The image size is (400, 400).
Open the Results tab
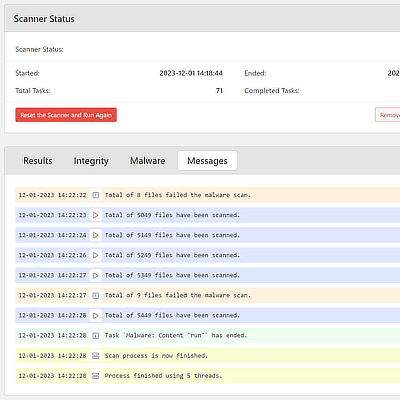[x=38, y=161]
